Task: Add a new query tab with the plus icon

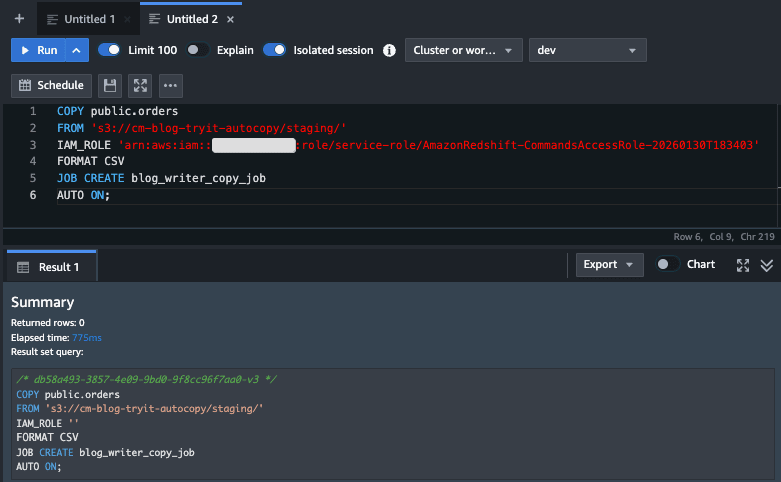Action: (x=19, y=19)
